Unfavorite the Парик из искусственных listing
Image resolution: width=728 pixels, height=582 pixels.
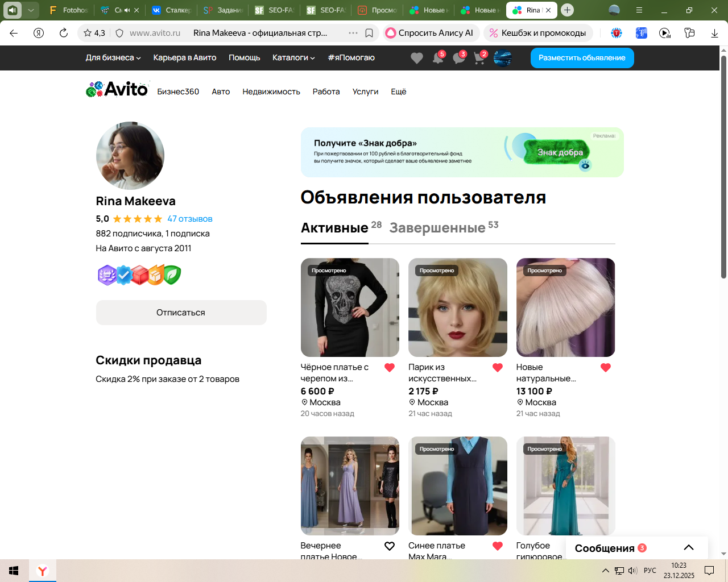click(x=498, y=368)
